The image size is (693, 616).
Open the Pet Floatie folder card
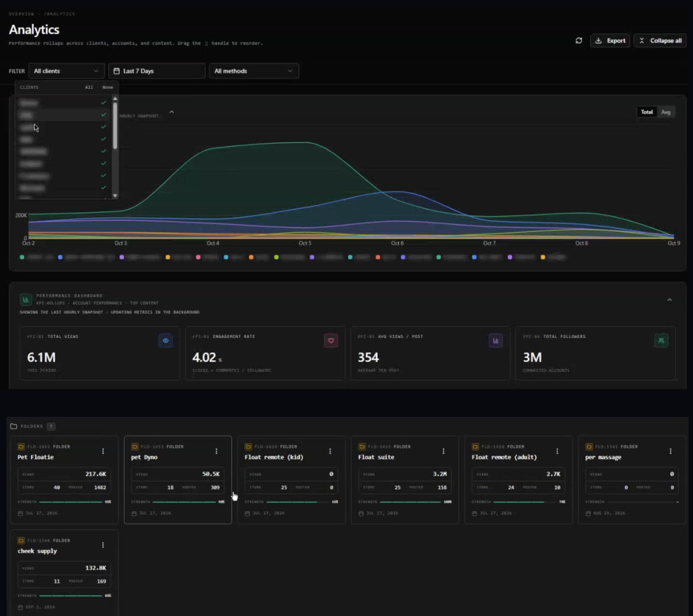(64, 480)
